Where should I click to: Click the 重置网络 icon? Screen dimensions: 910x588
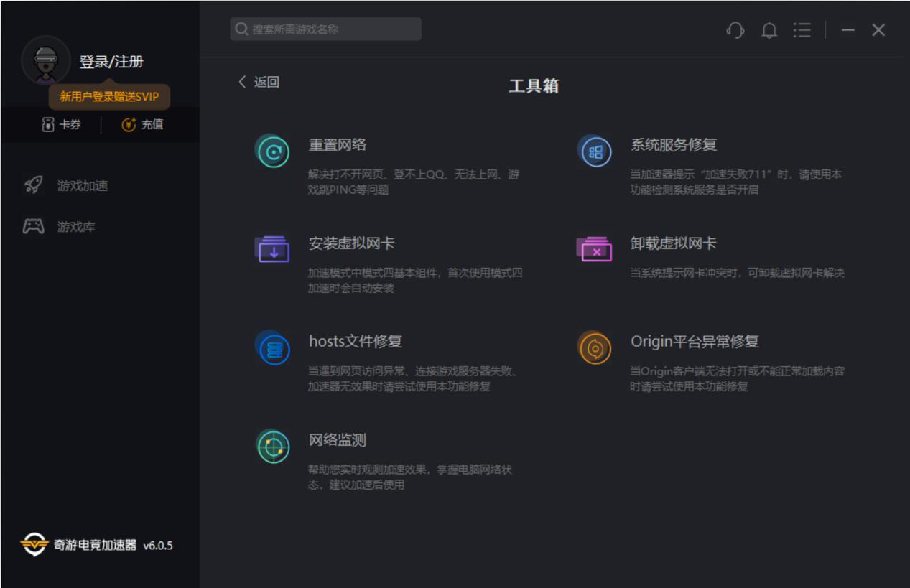tap(273, 151)
